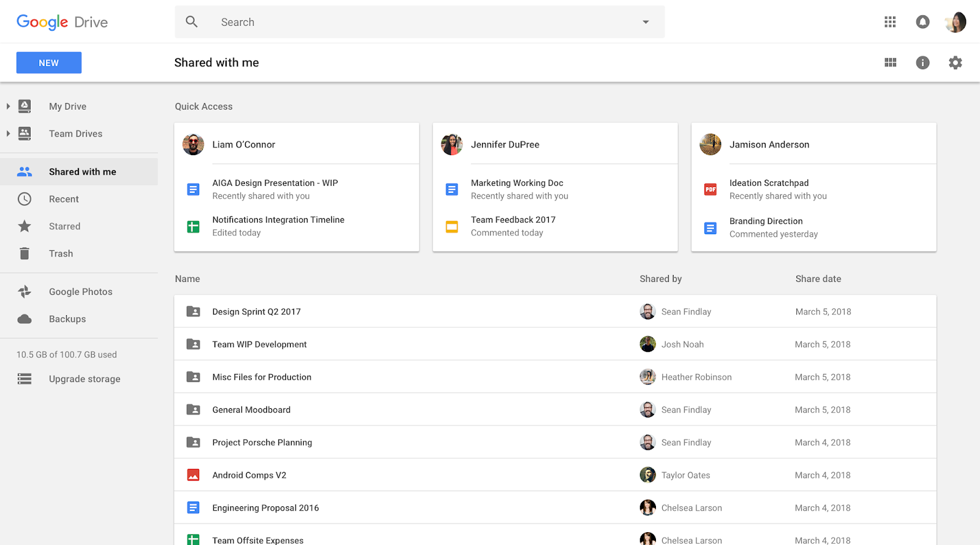This screenshot has height=545, width=980.
Task: Open the settings gear menu
Action: pyautogui.click(x=955, y=63)
